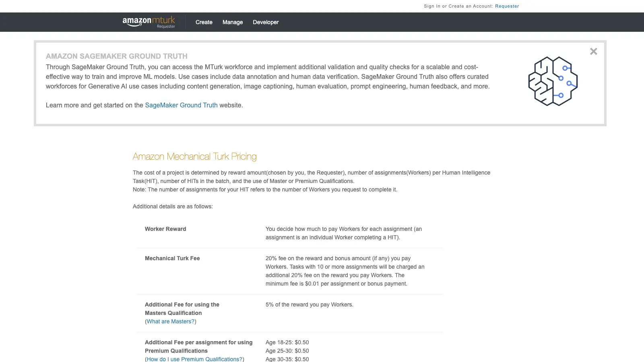The image size is (644, 362).
Task: Sign in via the Requester link
Action: click(x=507, y=6)
